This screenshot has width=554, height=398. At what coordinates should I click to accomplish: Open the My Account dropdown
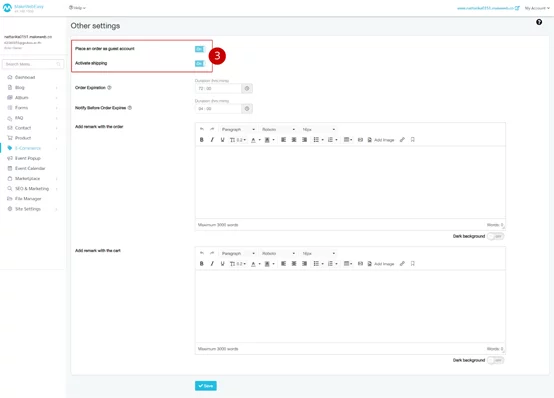tap(537, 8)
